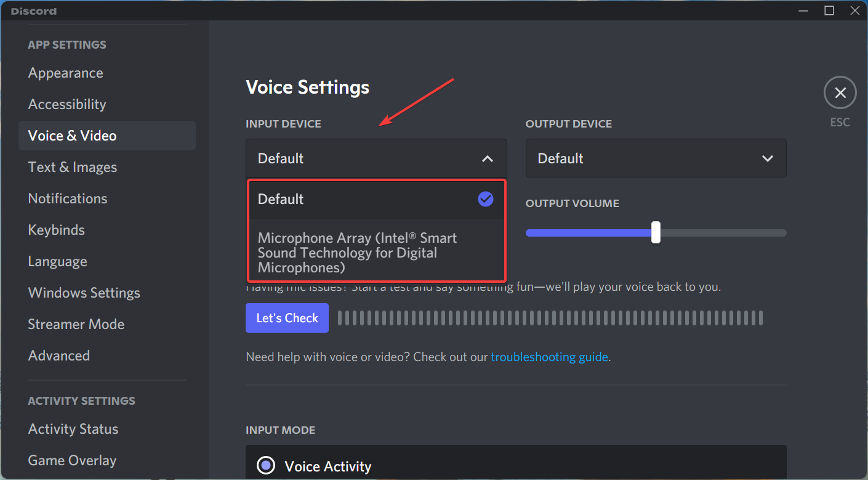This screenshot has height=480, width=868.
Task: Open Game Overlay settings
Action: point(72,460)
